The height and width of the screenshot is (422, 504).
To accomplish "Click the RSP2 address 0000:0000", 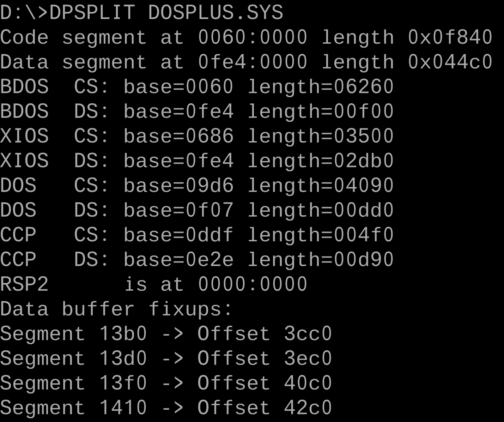I will 253,285.
